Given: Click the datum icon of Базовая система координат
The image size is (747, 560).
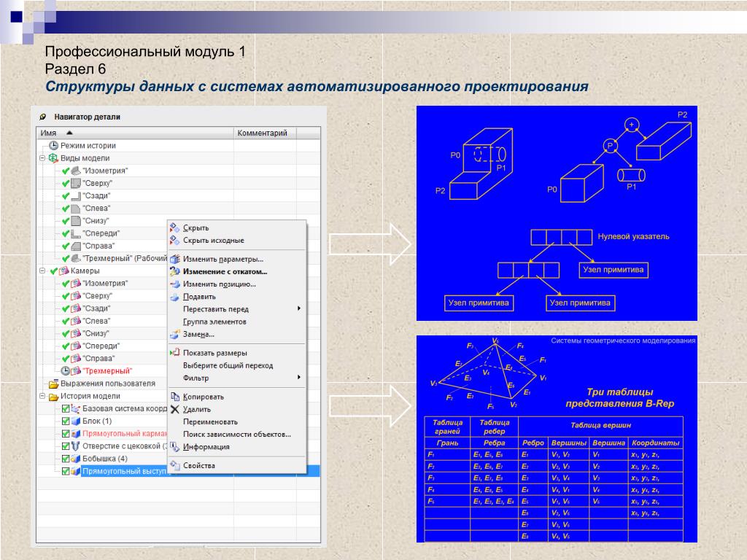Looking at the screenshot, I should click(x=76, y=408).
